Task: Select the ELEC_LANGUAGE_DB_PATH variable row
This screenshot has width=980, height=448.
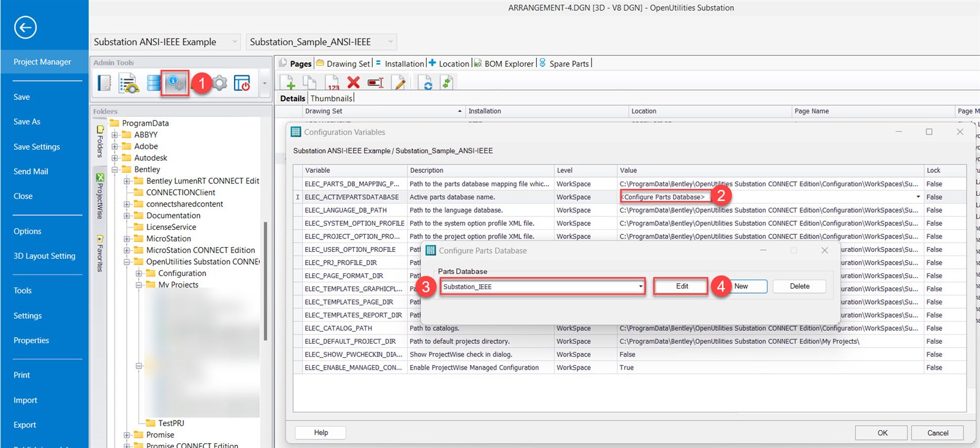Action: point(629,210)
